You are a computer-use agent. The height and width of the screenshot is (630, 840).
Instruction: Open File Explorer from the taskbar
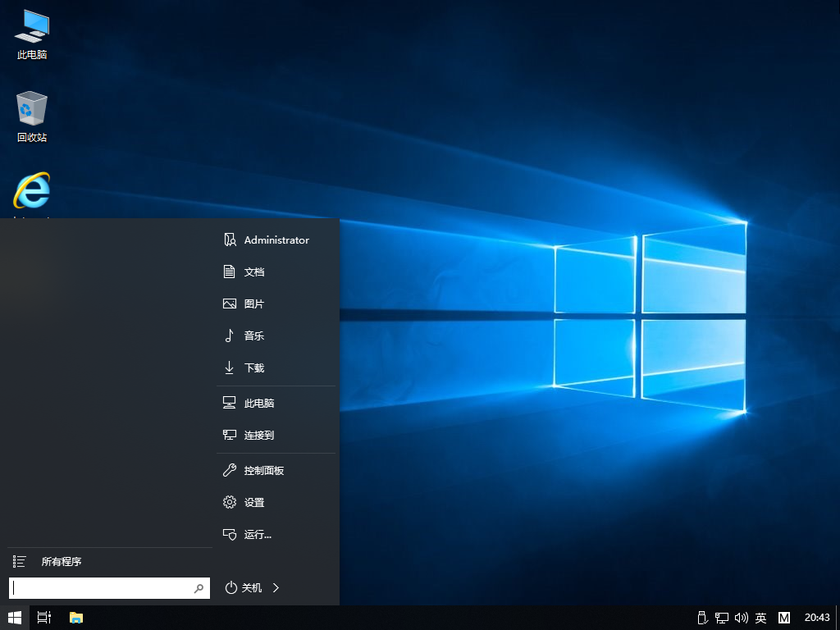coord(76,617)
